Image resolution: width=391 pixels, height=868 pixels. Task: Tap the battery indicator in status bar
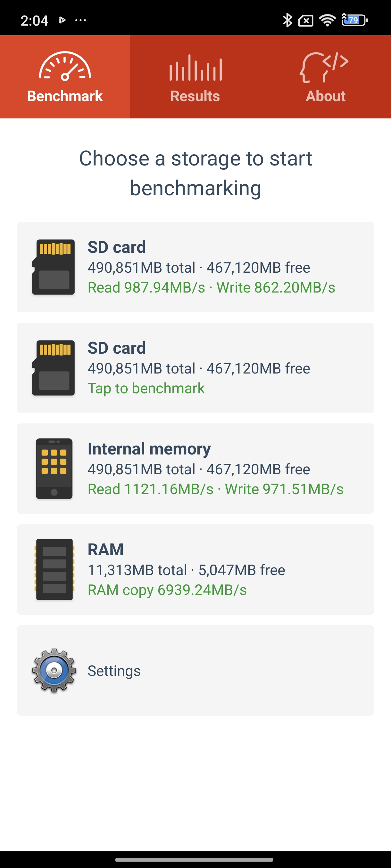pyautogui.click(x=354, y=20)
